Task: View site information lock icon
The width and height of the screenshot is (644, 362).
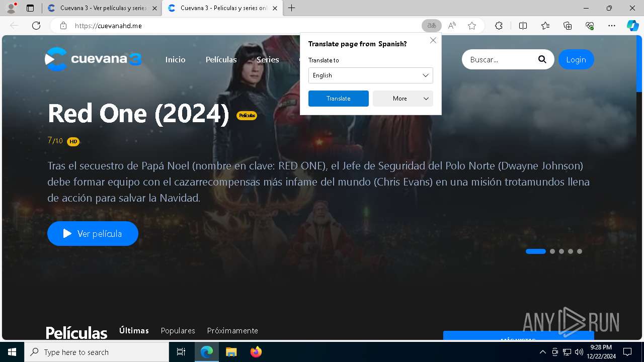Action: point(63,26)
